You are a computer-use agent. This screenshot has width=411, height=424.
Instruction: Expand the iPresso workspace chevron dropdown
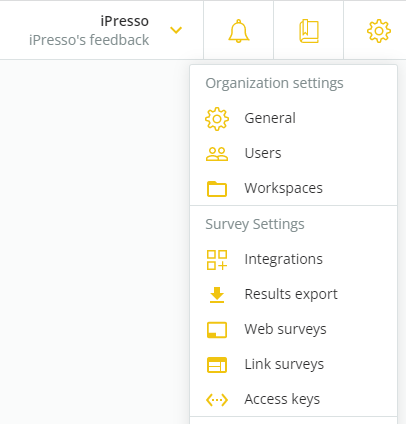coord(176,30)
